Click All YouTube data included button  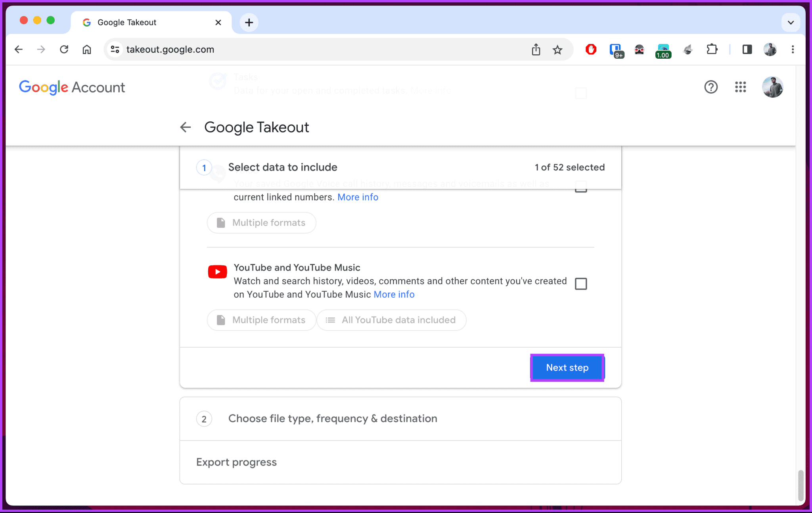tap(391, 320)
